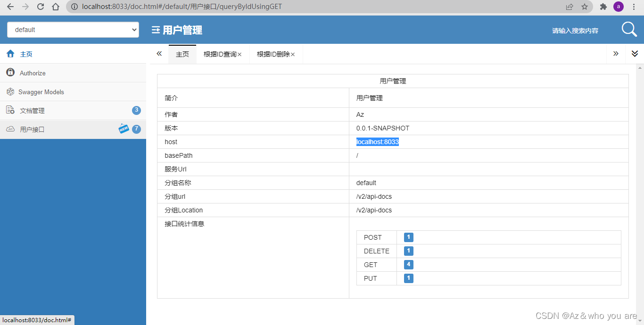The image size is (644, 325).
Task: Select the 主页 home icon in sidebar
Action: coord(10,54)
